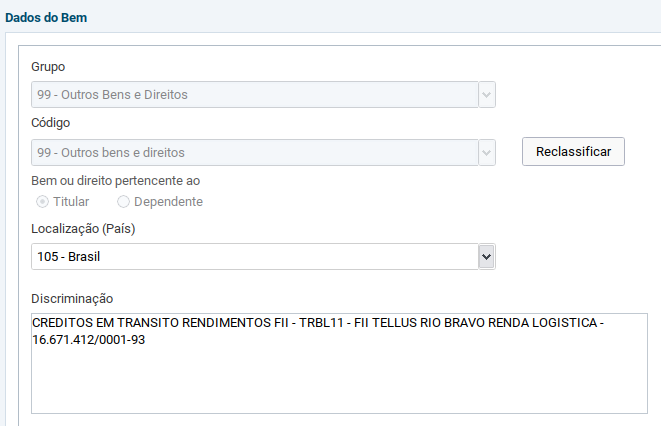Click the Código label

[51, 123]
